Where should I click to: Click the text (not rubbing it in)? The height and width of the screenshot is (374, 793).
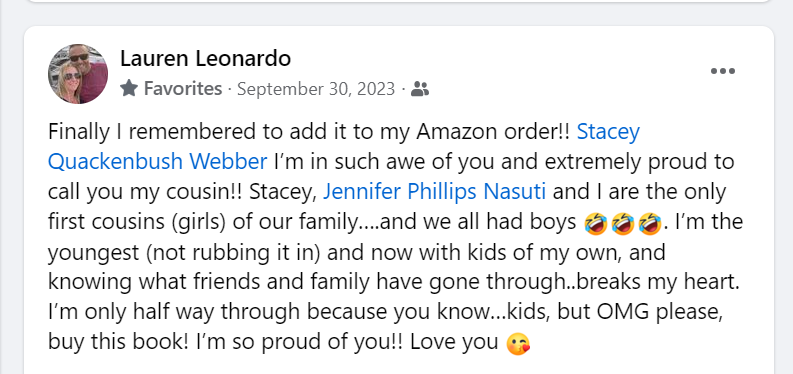pos(234,252)
